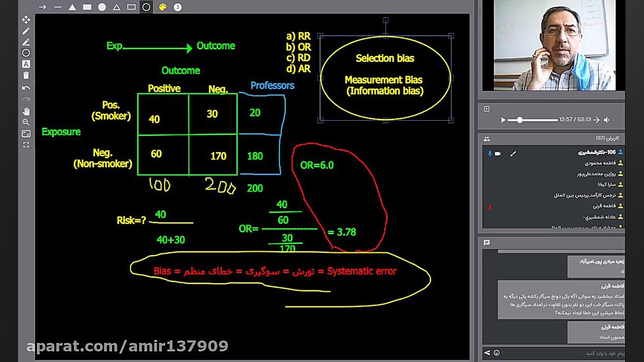Activate the move/select tool
This screenshot has width=644, height=362.
tap(26, 20)
